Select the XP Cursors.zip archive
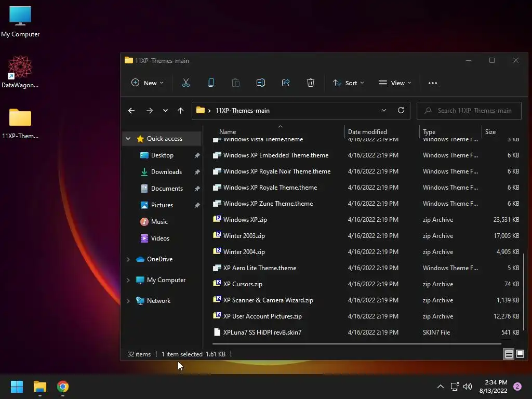 pos(366,284)
